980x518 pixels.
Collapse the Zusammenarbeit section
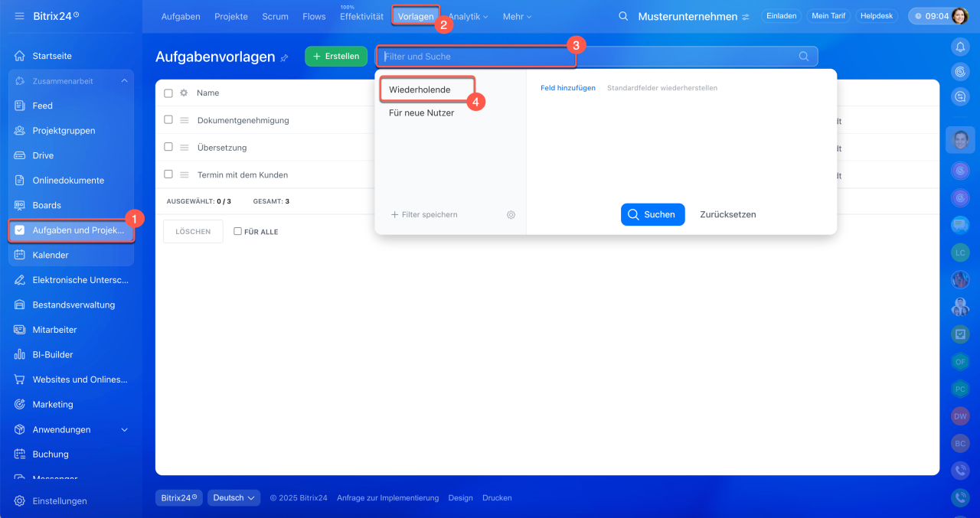(125, 81)
